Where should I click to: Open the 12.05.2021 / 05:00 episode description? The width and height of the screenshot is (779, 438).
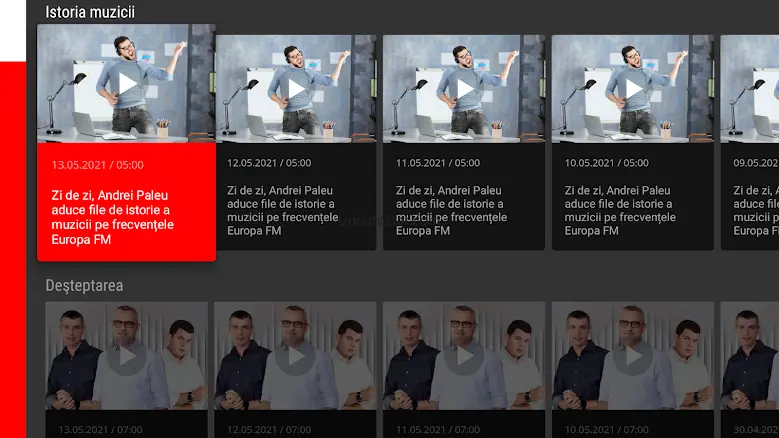296,197
